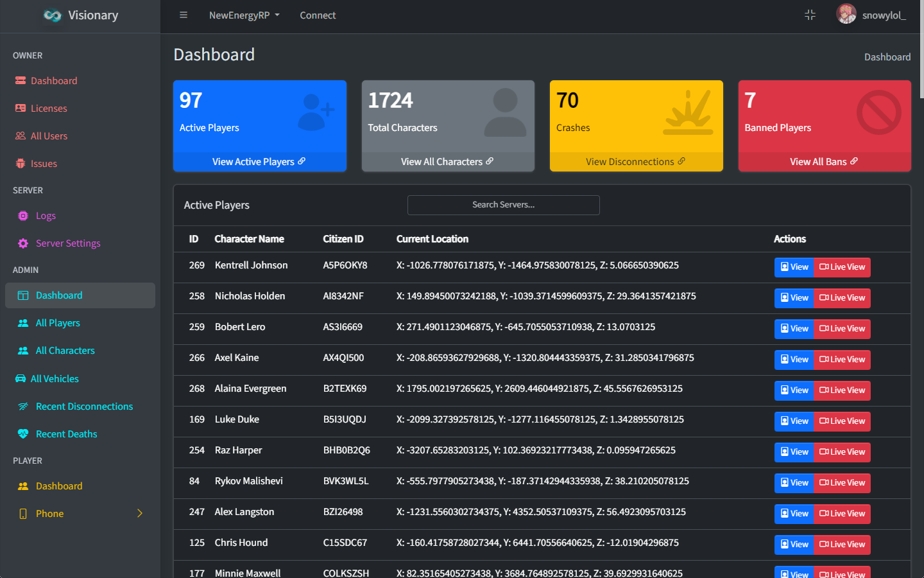Click View Disconnections link
924x578 pixels.
(636, 162)
